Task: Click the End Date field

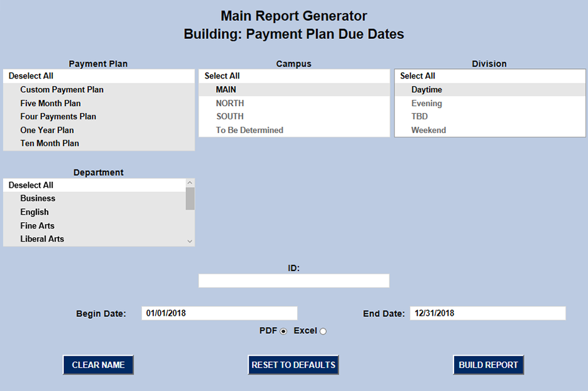Action: [x=487, y=313]
